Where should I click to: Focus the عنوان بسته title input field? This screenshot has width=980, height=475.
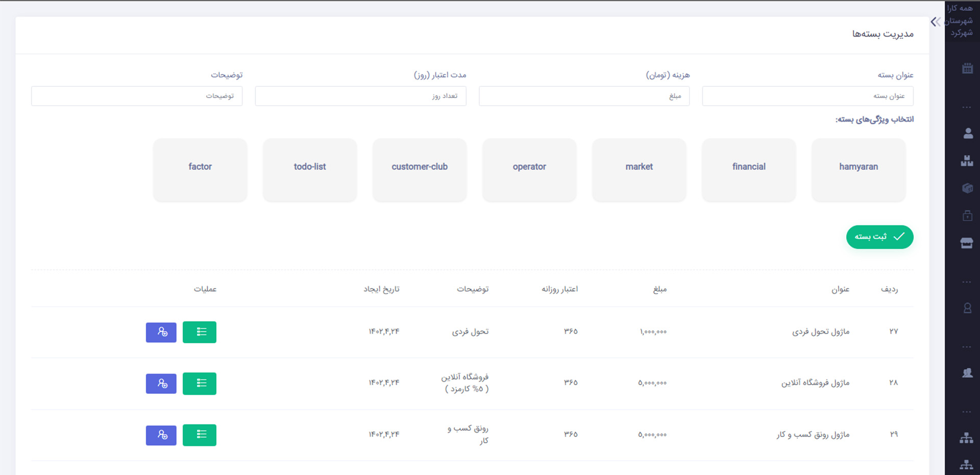point(807,96)
